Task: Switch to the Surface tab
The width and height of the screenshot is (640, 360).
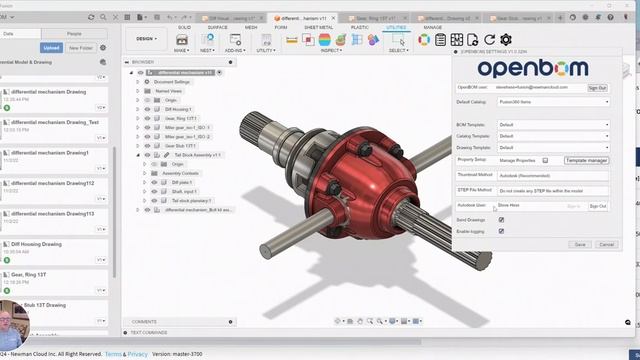Action: tap(218, 27)
